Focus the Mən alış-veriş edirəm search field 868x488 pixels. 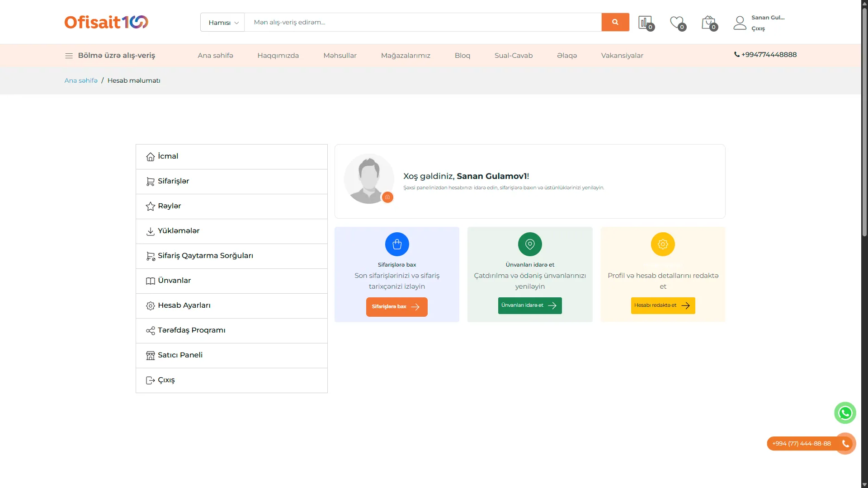pyautogui.click(x=423, y=22)
